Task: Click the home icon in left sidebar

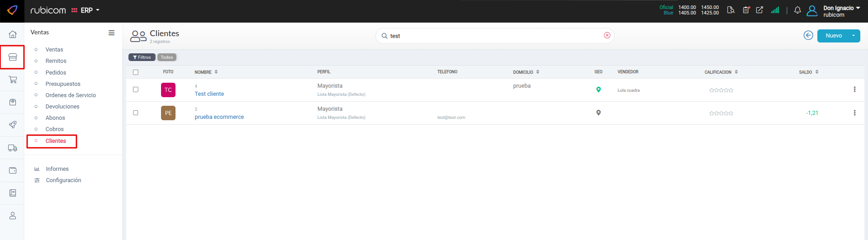Action: pos(13,34)
